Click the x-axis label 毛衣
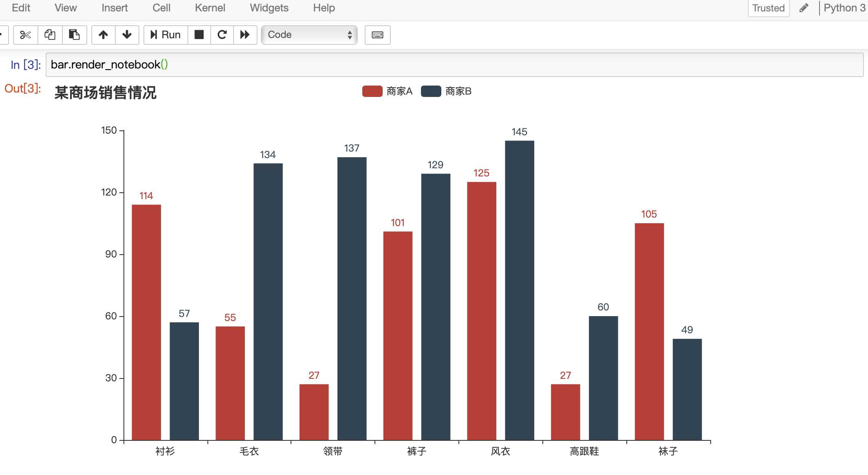The image size is (868, 475). 249,451
